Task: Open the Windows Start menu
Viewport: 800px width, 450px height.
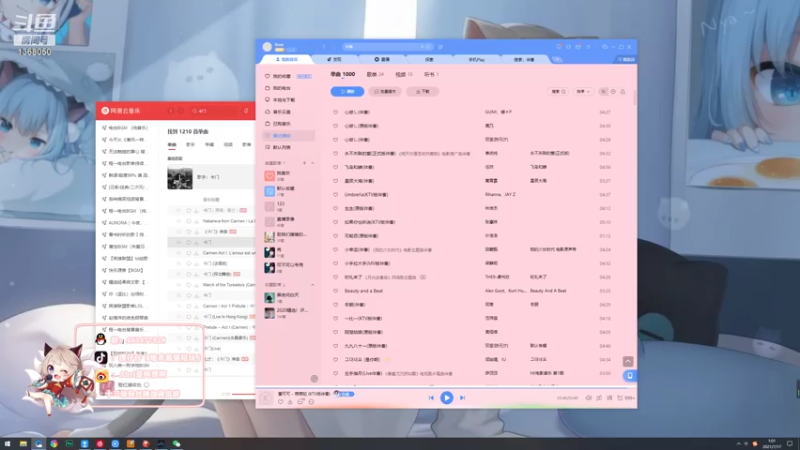Action: [7, 444]
